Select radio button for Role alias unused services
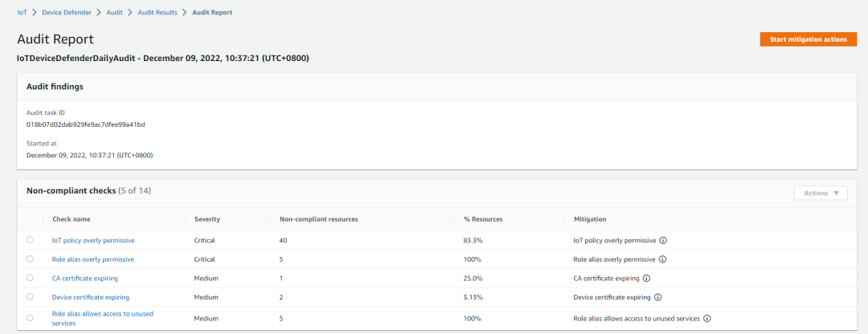 tap(30, 318)
